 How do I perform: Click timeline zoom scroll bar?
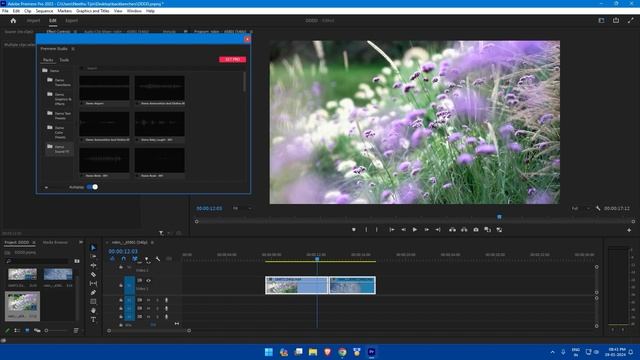click(149, 331)
